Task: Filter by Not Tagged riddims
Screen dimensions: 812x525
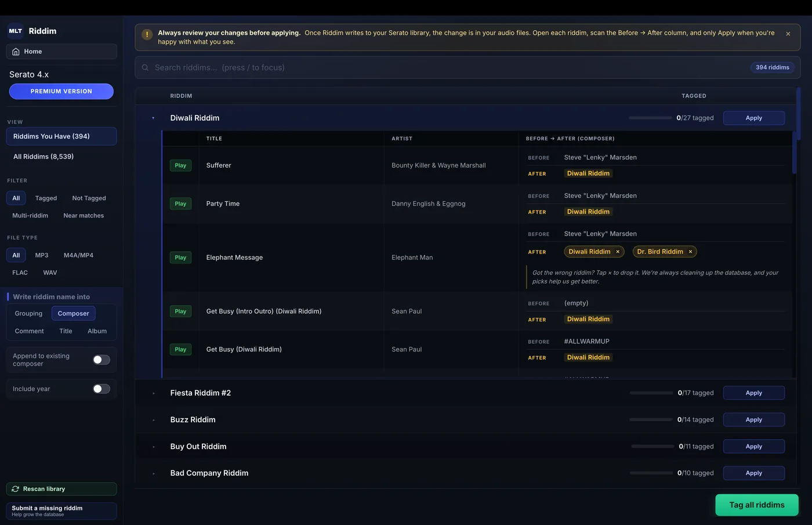Action: tap(89, 198)
